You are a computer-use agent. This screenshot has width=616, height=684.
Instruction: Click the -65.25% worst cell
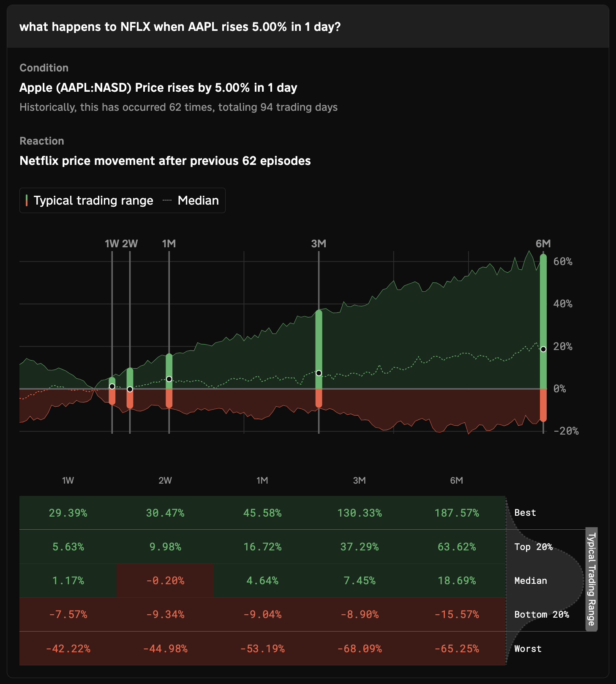(x=457, y=648)
